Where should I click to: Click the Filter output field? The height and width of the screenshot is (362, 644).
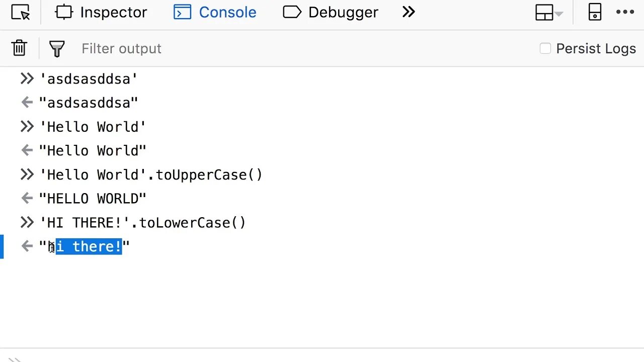[x=201, y=49]
